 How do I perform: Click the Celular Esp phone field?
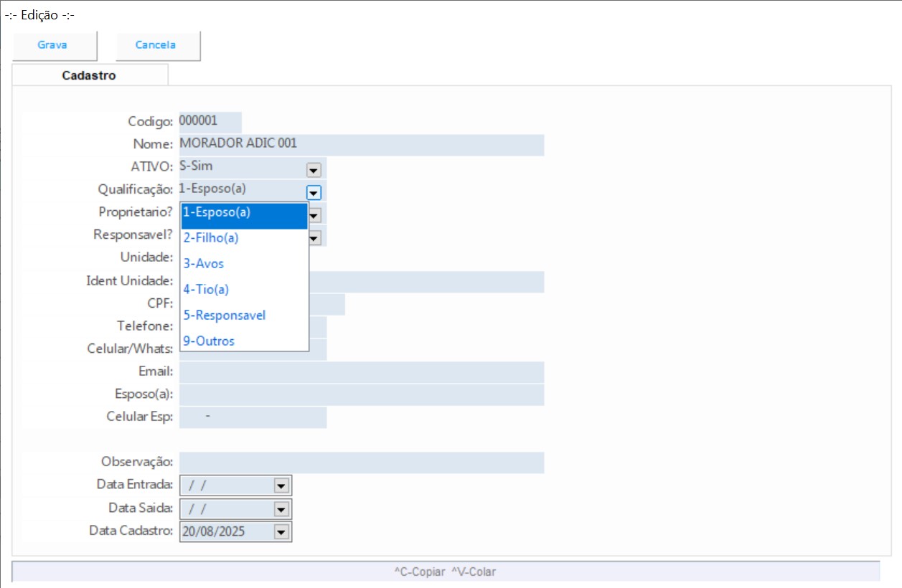pyautogui.click(x=253, y=417)
